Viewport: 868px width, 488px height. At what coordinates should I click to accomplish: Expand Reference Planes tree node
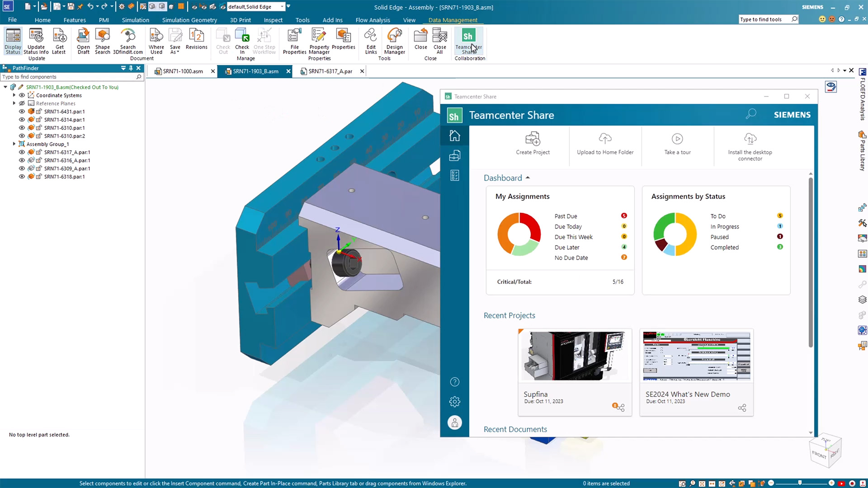coord(13,103)
